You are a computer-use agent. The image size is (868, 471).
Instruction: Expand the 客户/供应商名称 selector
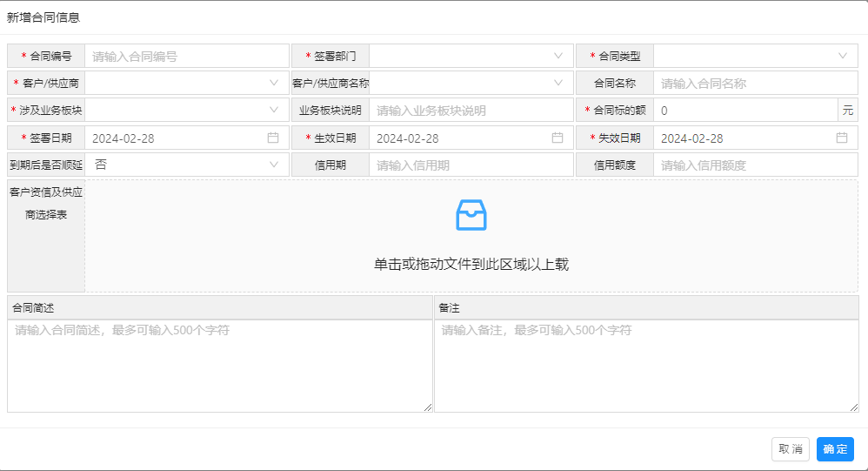point(471,83)
